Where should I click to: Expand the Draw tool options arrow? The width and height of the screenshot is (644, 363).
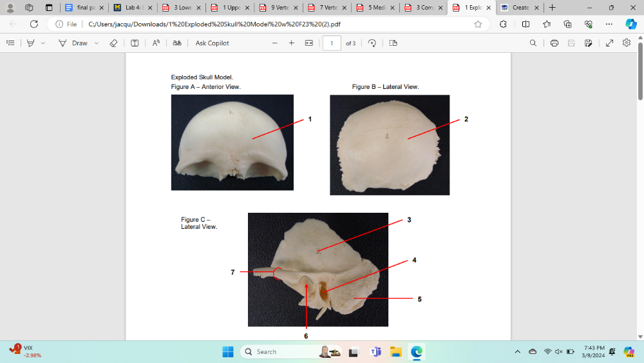coord(97,43)
